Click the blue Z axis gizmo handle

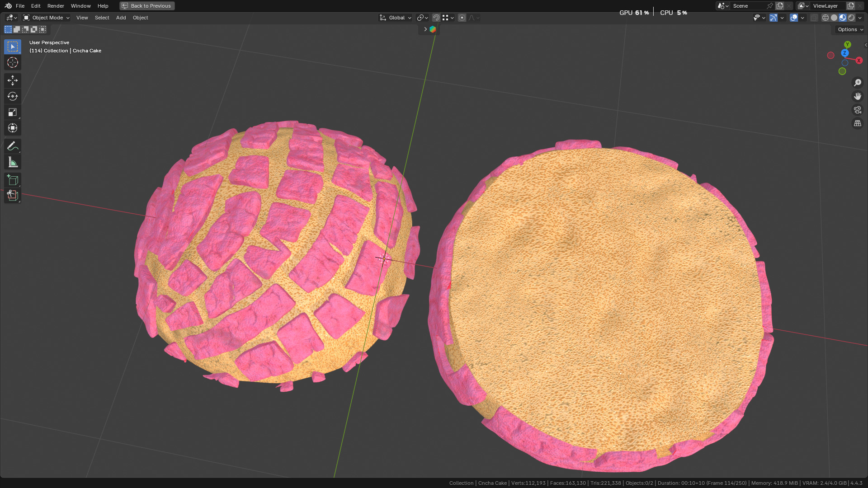[x=844, y=53]
